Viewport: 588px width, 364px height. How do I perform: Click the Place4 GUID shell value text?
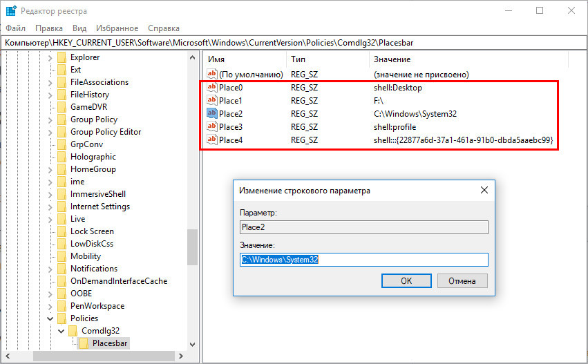[x=463, y=140]
